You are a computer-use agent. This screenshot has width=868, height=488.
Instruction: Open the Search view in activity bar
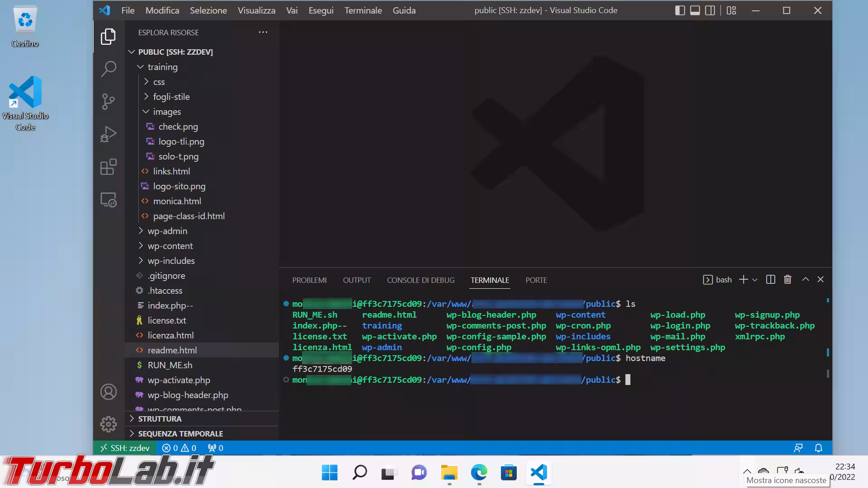pos(108,69)
